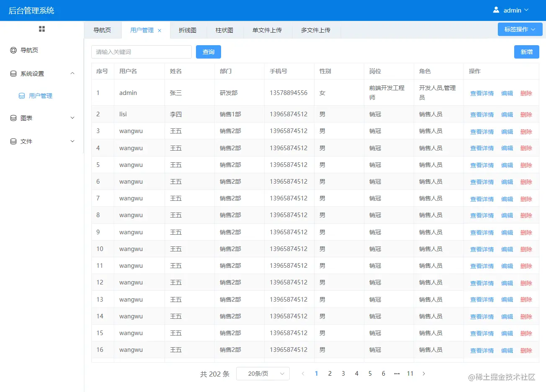The image size is (546, 392).
Task: Click the database icon beside 系统设置
Action: click(13, 74)
